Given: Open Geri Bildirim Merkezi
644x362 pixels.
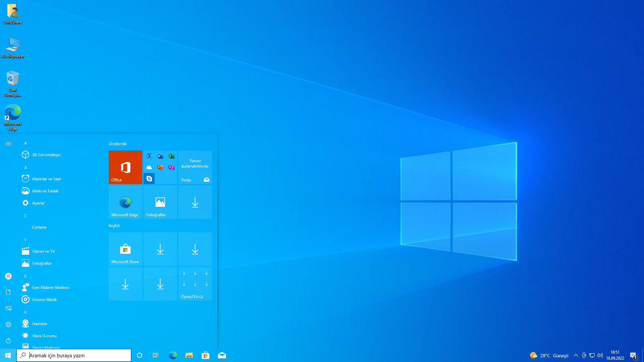Looking at the screenshot, I should (x=60, y=287).
